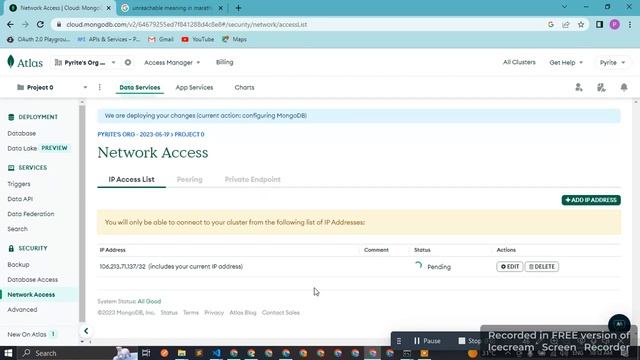
Task: Click the Google icon in address bar
Action: (x=551, y=24)
